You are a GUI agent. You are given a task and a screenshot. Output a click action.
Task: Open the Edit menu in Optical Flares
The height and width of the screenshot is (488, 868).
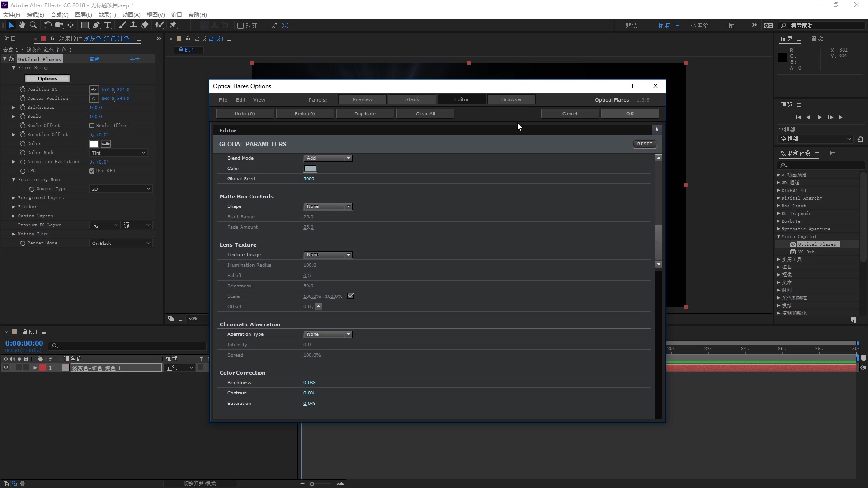point(241,100)
